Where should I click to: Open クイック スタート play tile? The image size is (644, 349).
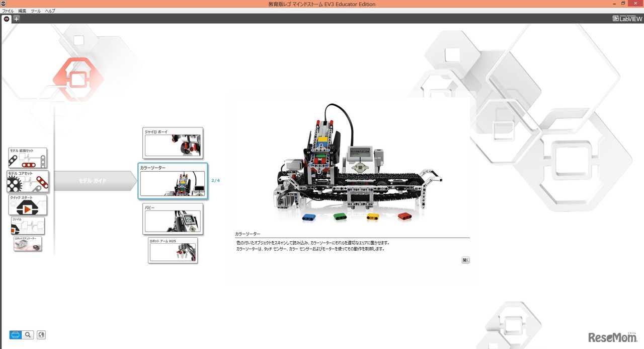[28, 205]
